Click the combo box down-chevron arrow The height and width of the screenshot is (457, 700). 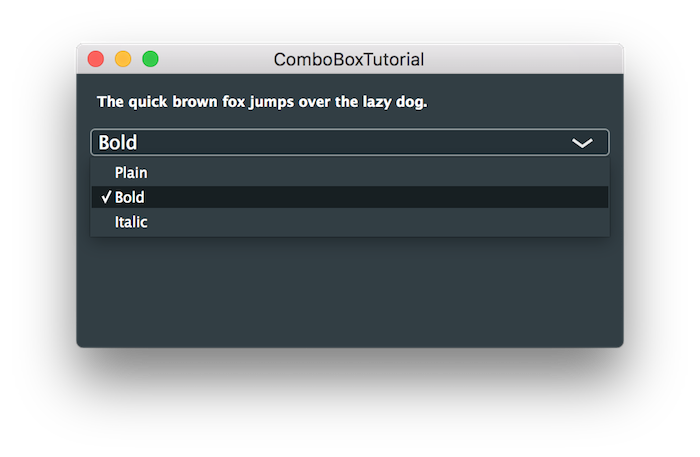tap(582, 143)
